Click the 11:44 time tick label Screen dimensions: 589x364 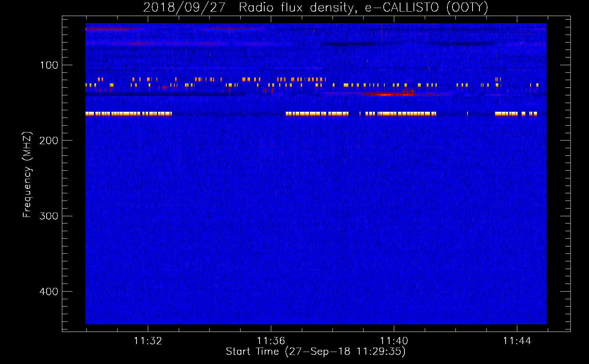[517, 341]
